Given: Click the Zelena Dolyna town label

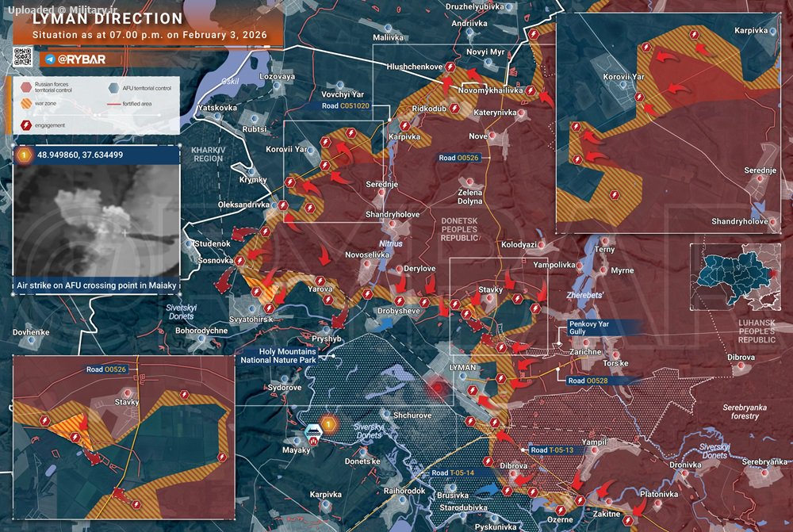Looking at the screenshot, I should (x=469, y=197).
